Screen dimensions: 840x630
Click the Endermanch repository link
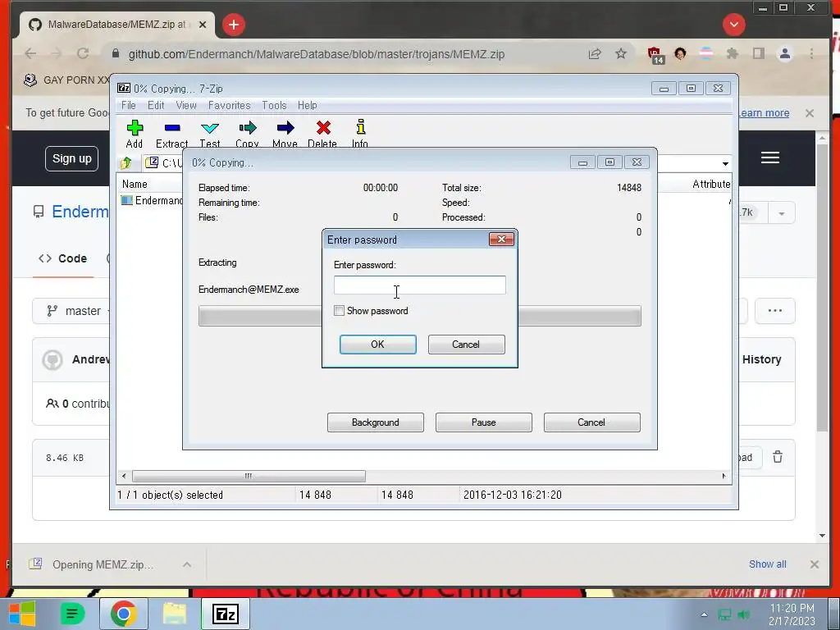tap(80, 212)
